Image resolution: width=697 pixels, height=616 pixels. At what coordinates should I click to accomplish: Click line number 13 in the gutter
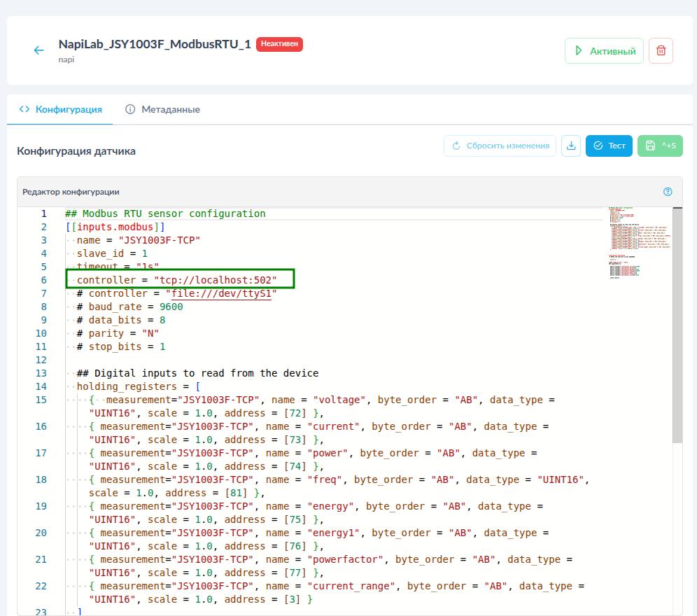point(41,373)
